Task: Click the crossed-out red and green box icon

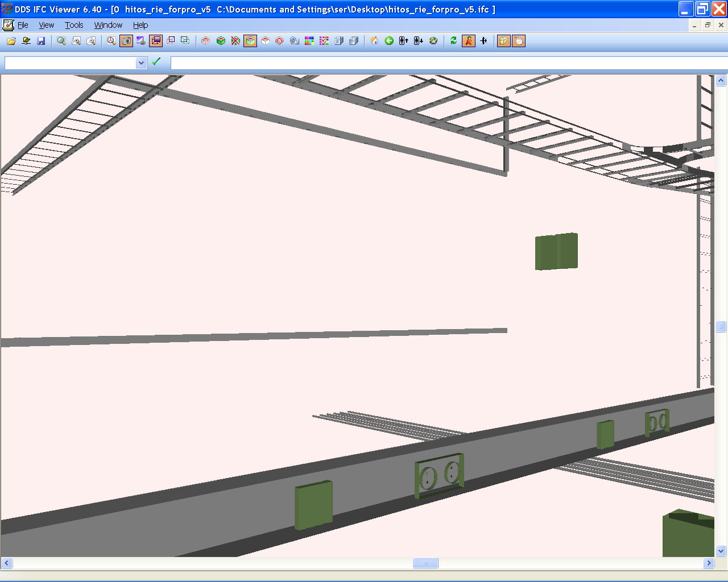Action: click(235, 41)
